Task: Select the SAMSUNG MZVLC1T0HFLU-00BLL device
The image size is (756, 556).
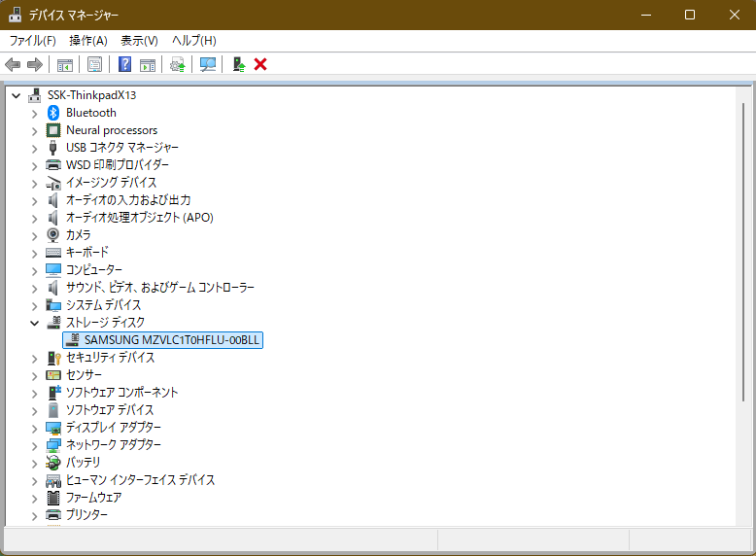Action: pos(173,340)
